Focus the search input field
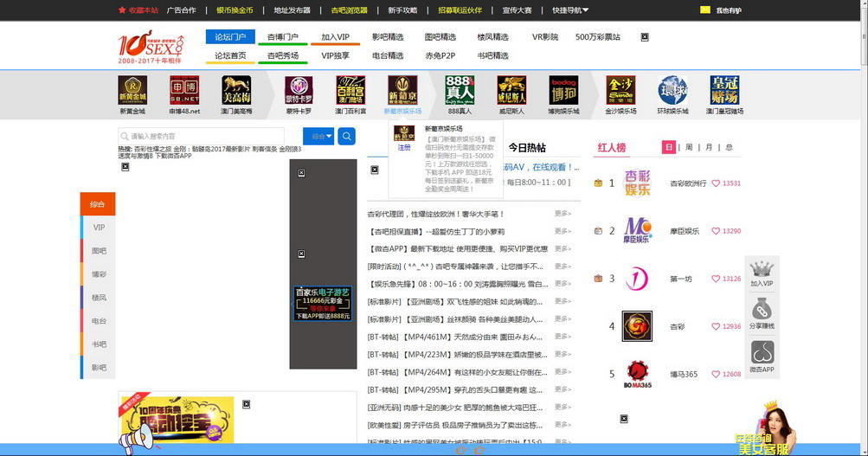Screen dimensions: 868x456 tap(210, 136)
